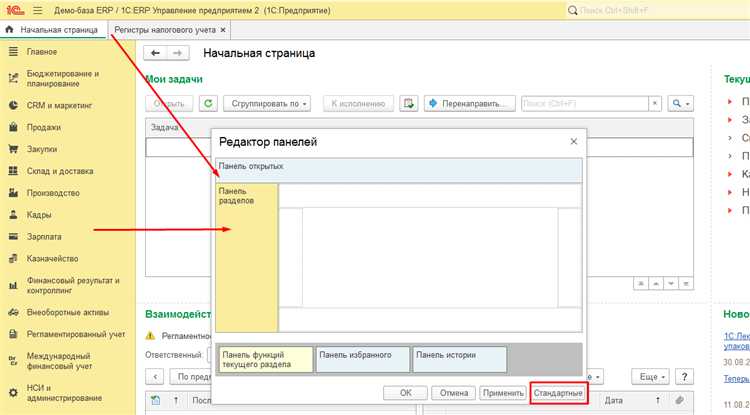Click the paperclip attachment column icon
Viewport: 750px width, 415px height.
tap(679, 400)
